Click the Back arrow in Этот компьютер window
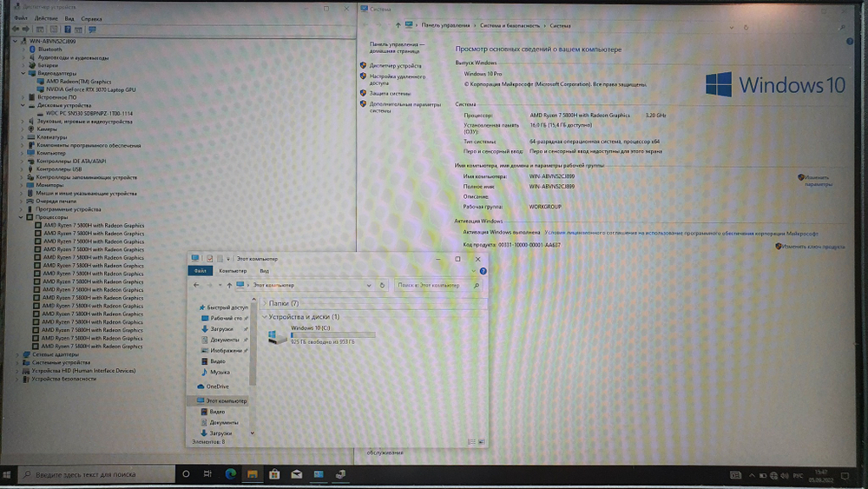 (x=196, y=285)
